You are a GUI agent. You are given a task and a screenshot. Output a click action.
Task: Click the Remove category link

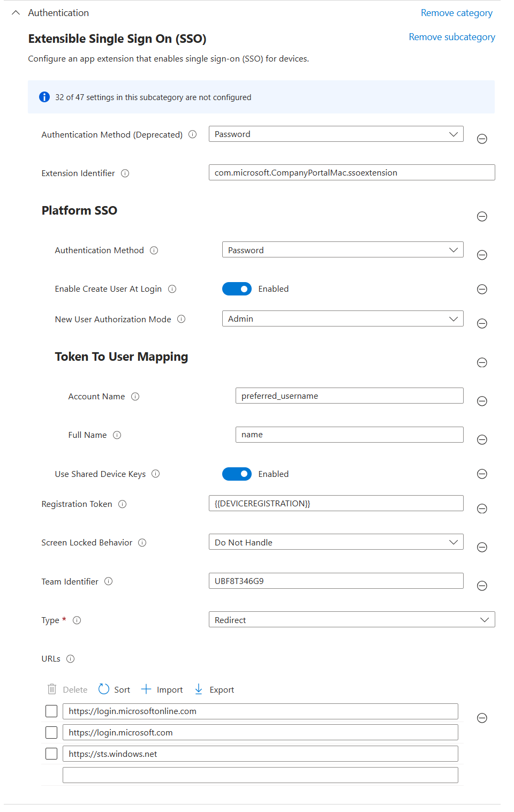point(456,13)
